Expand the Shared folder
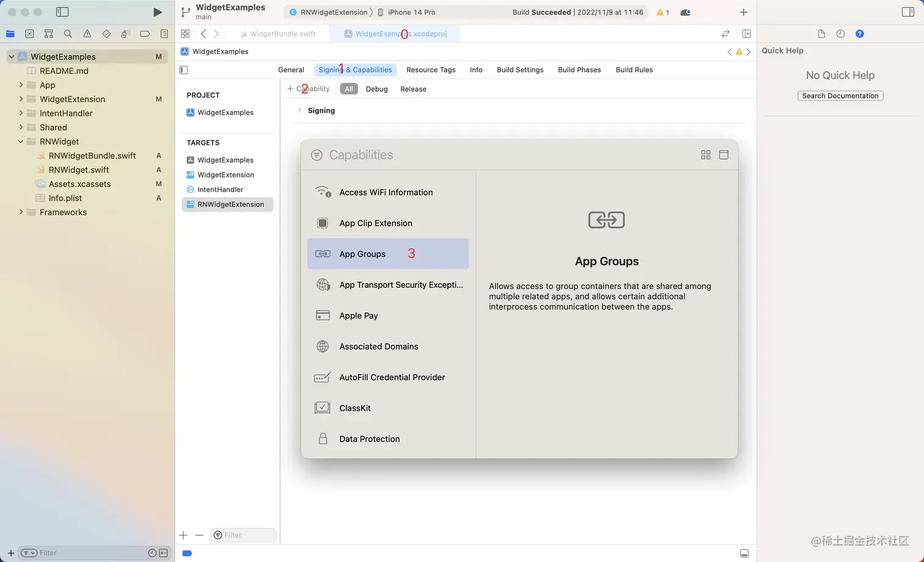Viewport: 924px width, 562px height. pyautogui.click(x=21, y=127)
